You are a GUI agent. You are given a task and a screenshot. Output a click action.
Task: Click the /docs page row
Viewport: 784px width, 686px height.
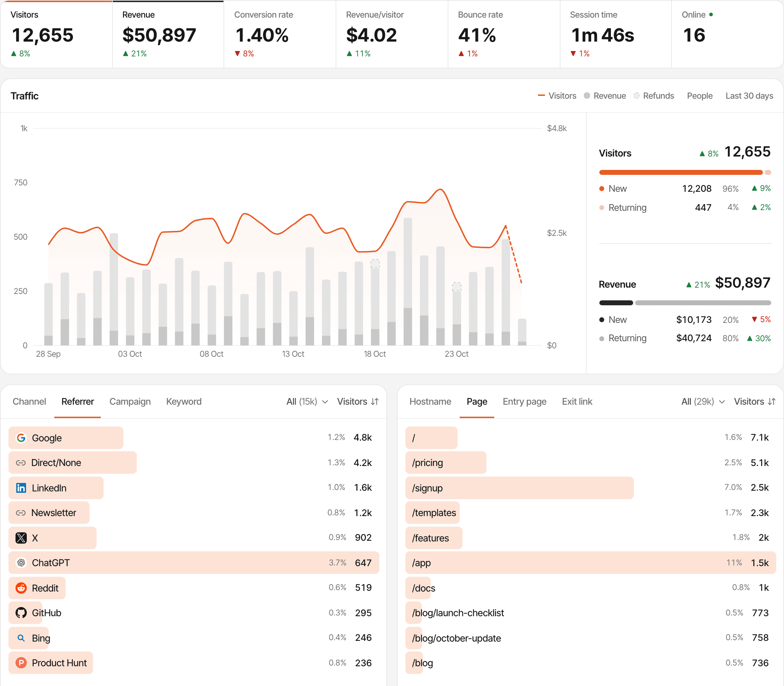(590, 588)
